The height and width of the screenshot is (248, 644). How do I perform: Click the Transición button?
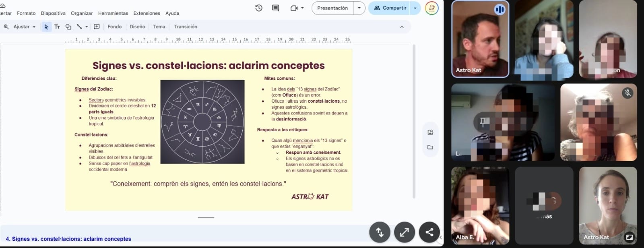pos(186,27)
